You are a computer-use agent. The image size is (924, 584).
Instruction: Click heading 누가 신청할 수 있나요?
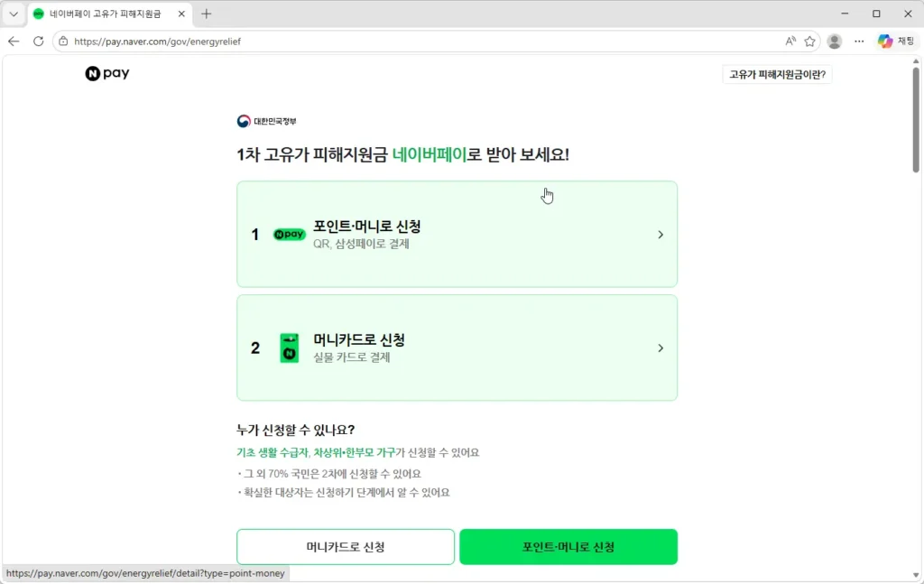[296, 430]
